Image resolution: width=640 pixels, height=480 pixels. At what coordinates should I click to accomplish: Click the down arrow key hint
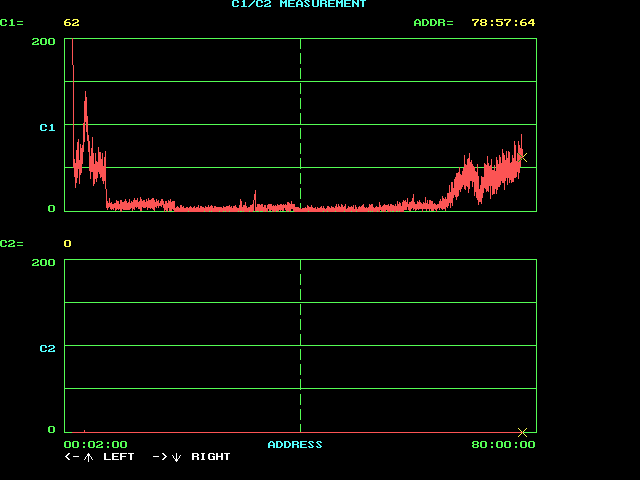pyautogui.click(x=176, y=458)
